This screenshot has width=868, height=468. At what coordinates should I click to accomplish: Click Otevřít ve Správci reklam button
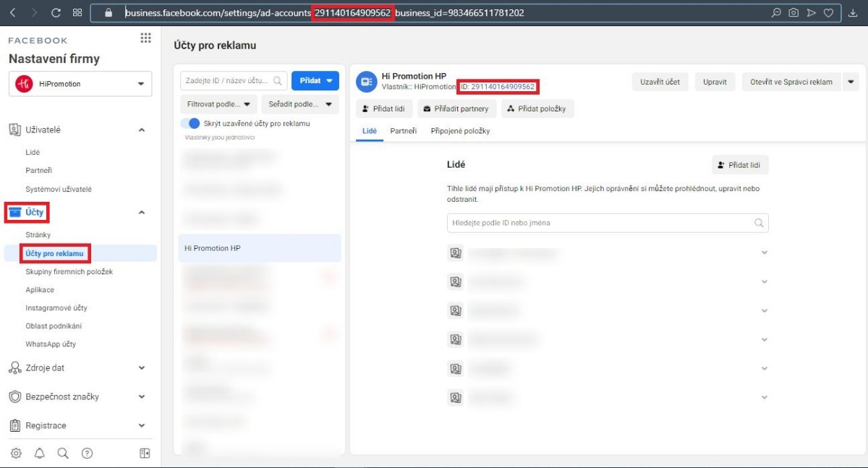tap(791, 82)
